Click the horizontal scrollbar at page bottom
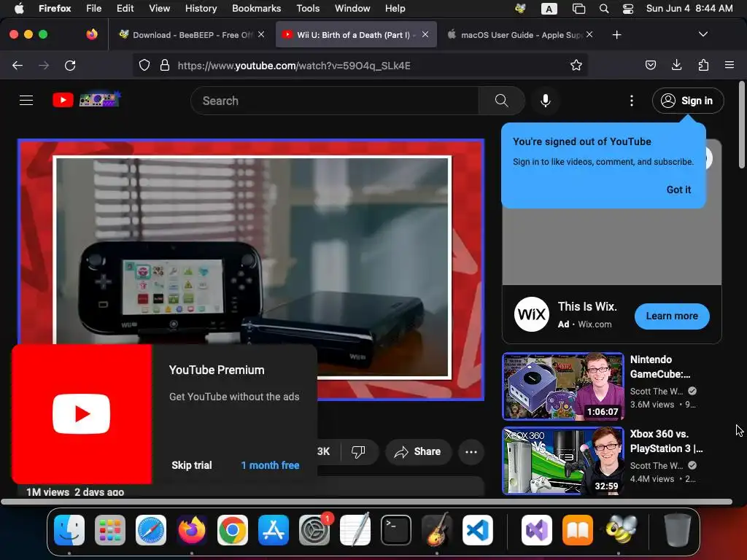Viewport: 747px width, 560px height. pos(366,502)
